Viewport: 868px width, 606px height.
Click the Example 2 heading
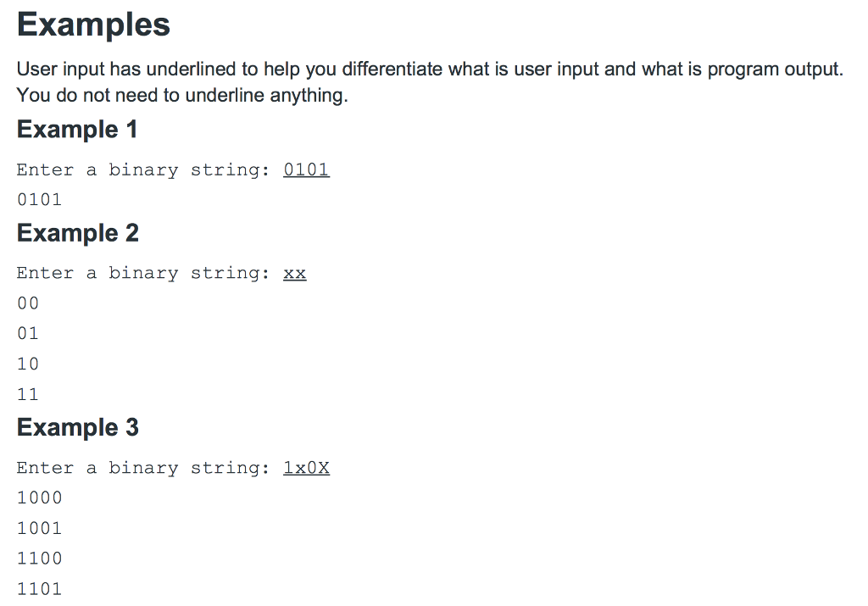[x=77, y=233]
